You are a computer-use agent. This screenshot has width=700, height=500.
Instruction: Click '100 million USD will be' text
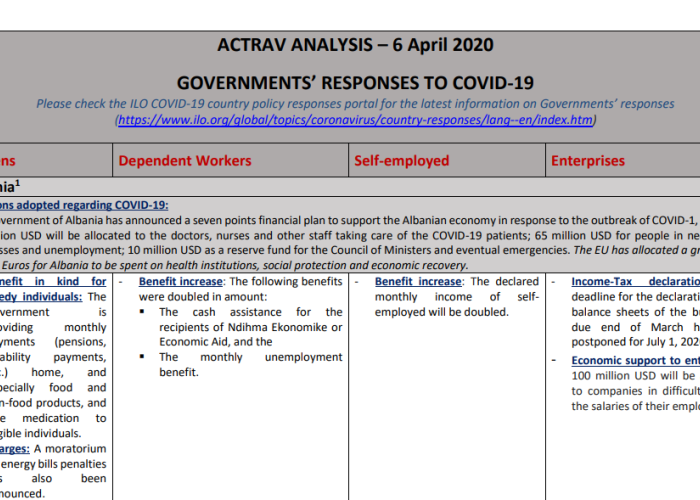coord(633,376)
